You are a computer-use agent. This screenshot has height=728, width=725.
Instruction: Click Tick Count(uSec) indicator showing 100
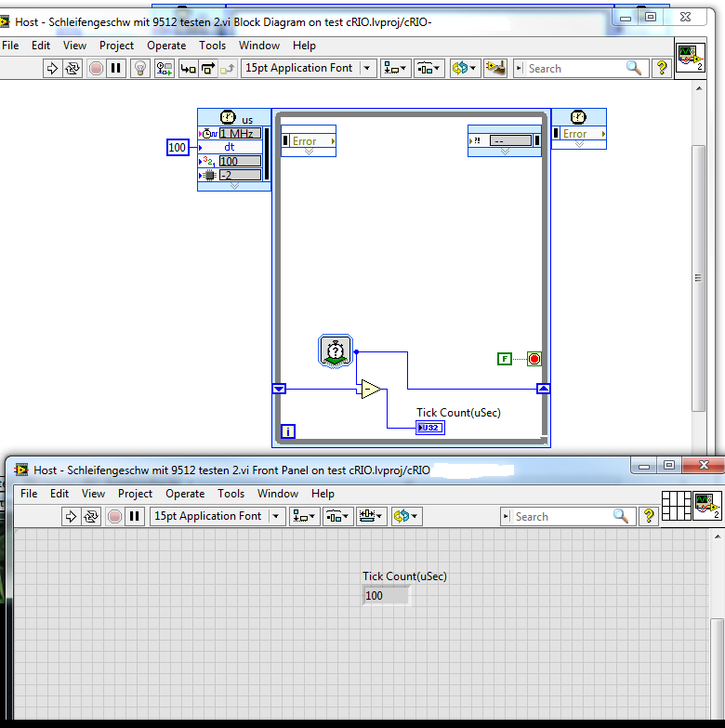pos(386,596)
